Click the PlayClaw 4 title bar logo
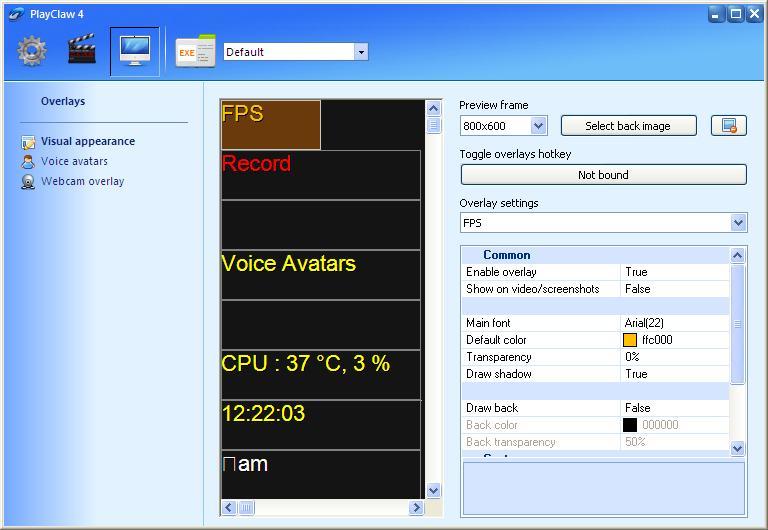The height and width of the screenshot is (530, 768). 16,14
